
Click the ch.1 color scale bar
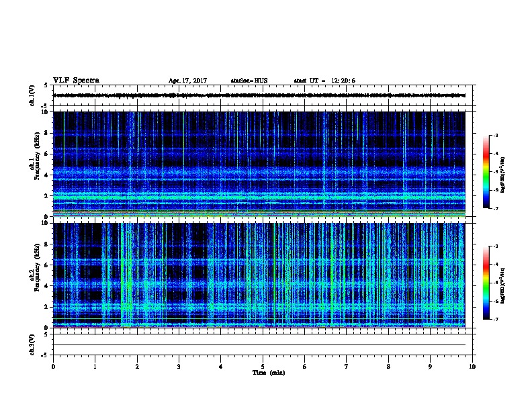486,172
